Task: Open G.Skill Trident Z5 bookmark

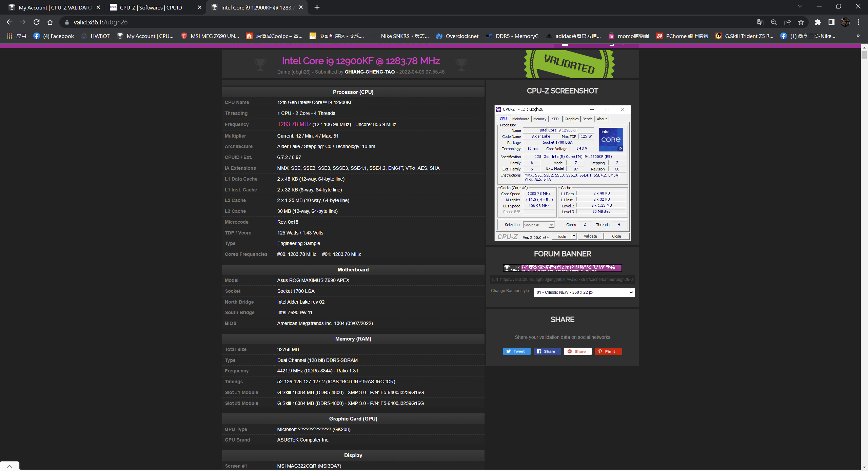Action: (744, 36)
